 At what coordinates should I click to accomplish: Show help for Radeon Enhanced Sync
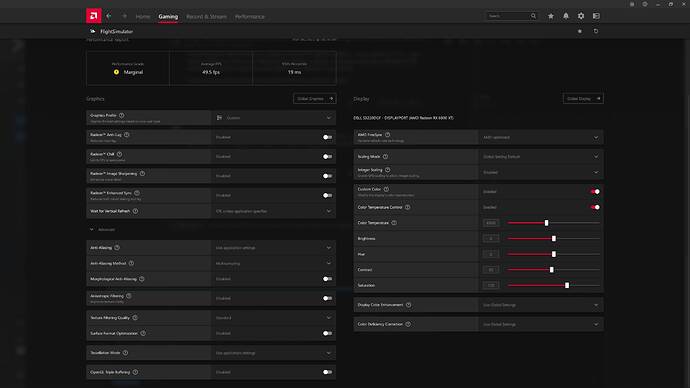(x=137, y=193)
